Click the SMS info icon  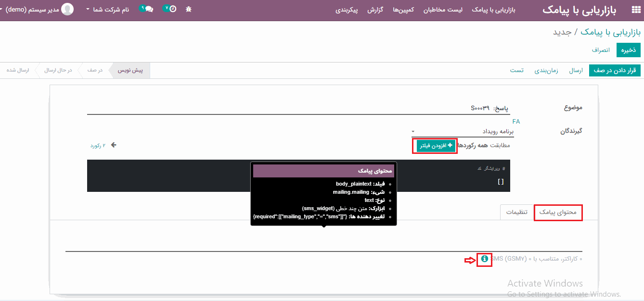click(484, 259)
